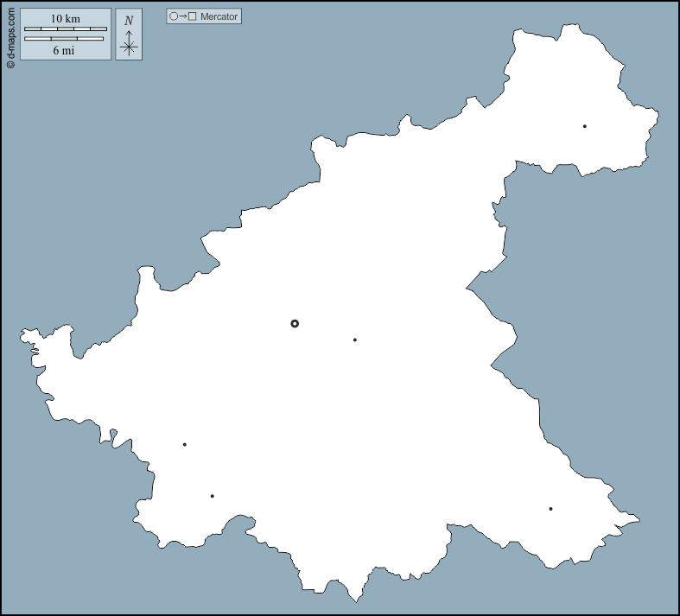The height and width of the screenshot is (616, 680).
Task: Click the kilometre scale bar under 10 km
Action: pos(66,29)
